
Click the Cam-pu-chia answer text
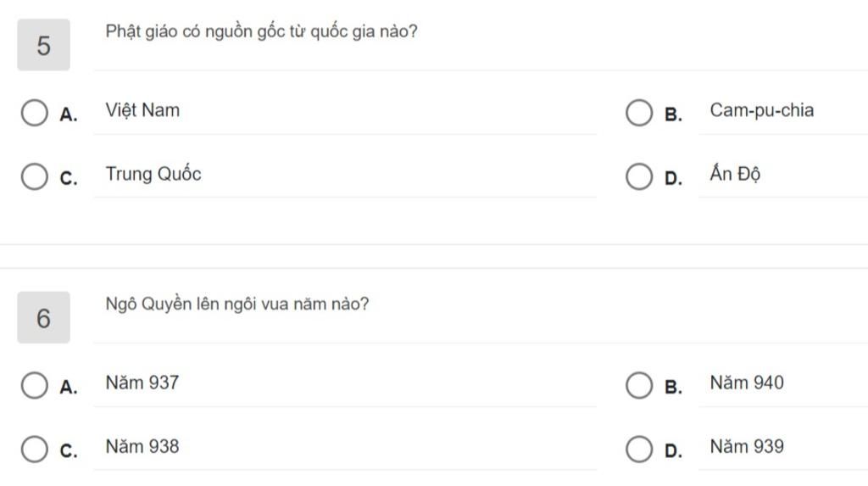(762, 110)
